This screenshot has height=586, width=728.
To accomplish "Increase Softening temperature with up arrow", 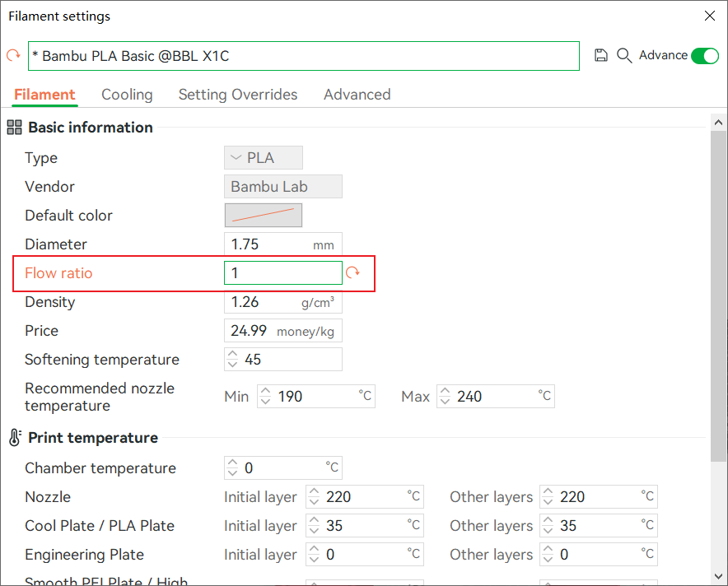I will click(x=232, y=355).
